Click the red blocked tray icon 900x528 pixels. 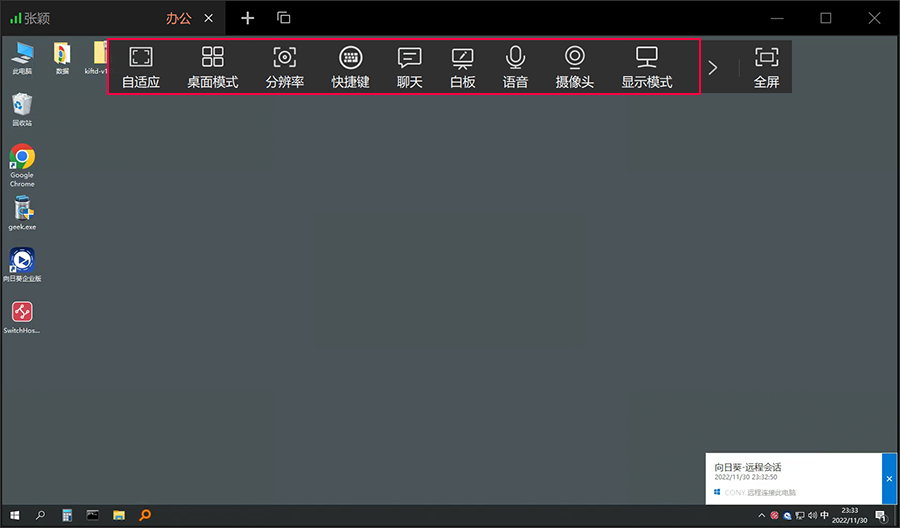coord(774,515)
